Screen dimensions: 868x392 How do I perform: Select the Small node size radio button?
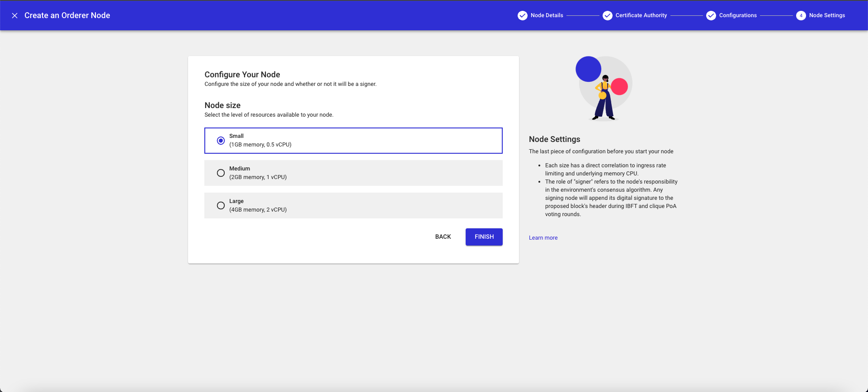[221, 141]
